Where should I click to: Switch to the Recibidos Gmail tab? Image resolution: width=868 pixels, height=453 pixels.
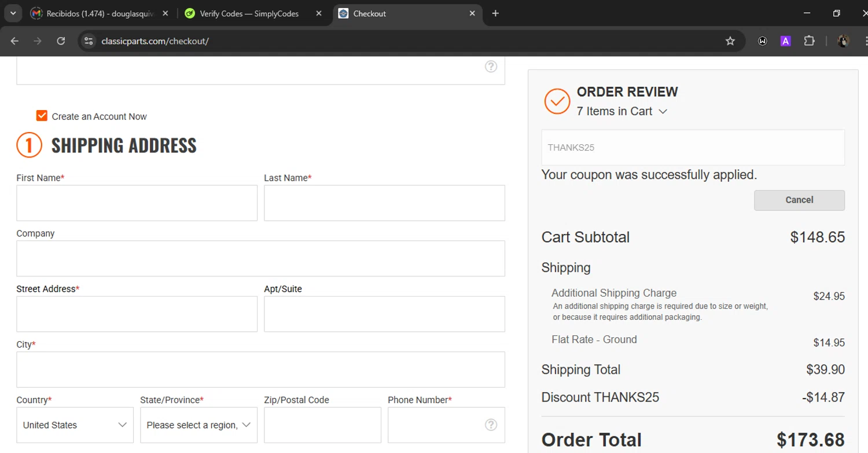(x=100, y=13)
